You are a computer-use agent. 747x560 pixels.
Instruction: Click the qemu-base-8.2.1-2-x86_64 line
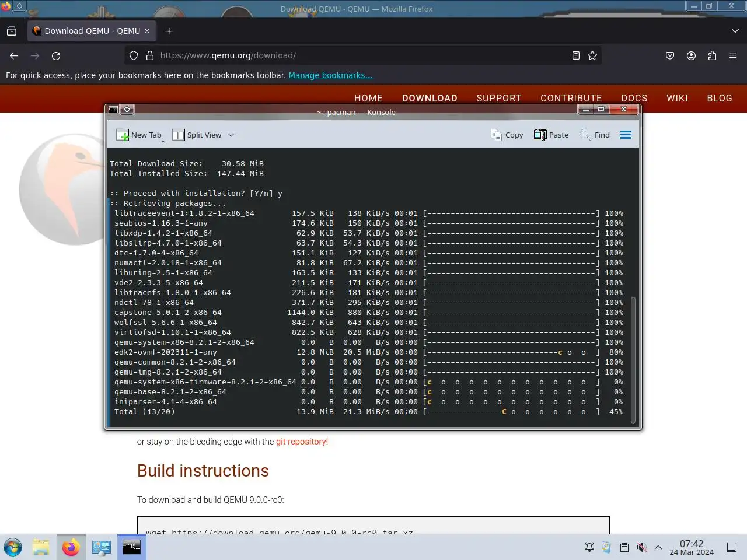click(x=369, y=392)
